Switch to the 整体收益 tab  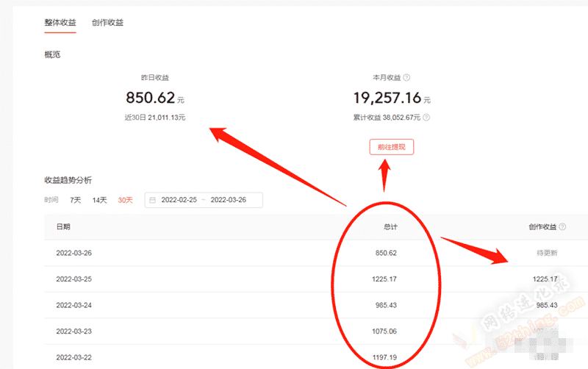point(60,23)
